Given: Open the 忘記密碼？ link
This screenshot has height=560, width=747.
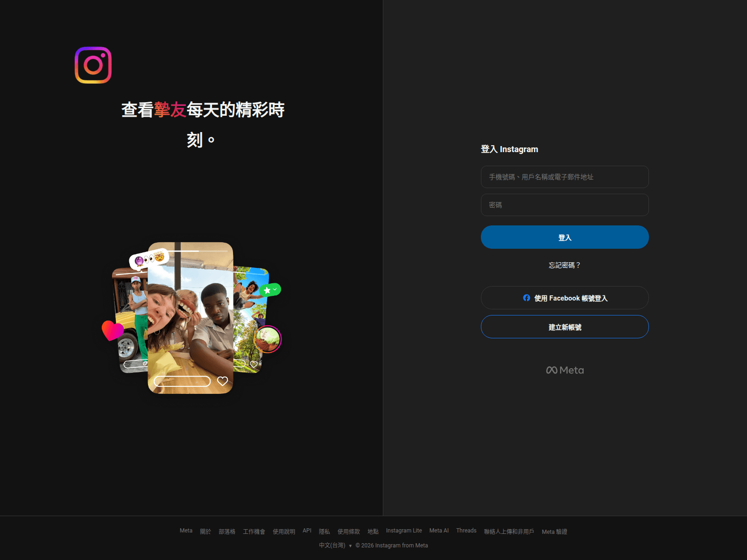Looking at the screenshot, I should tap(564, 265).
